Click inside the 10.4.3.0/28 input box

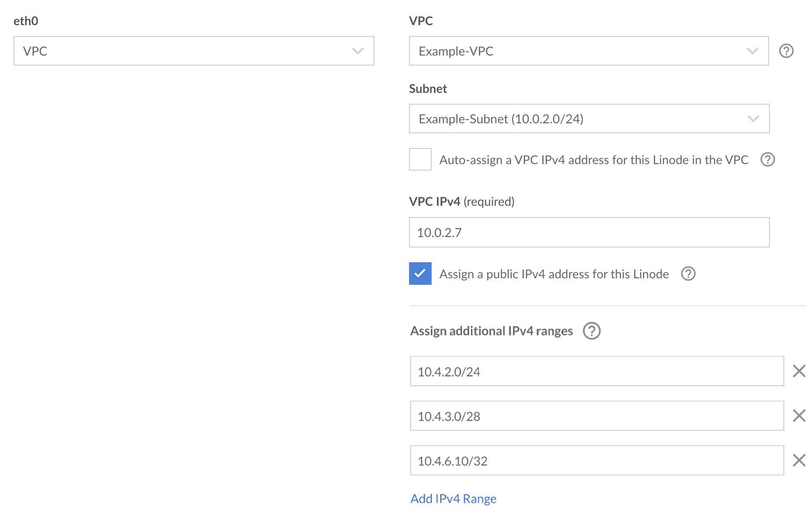click(x=596, y=416)
